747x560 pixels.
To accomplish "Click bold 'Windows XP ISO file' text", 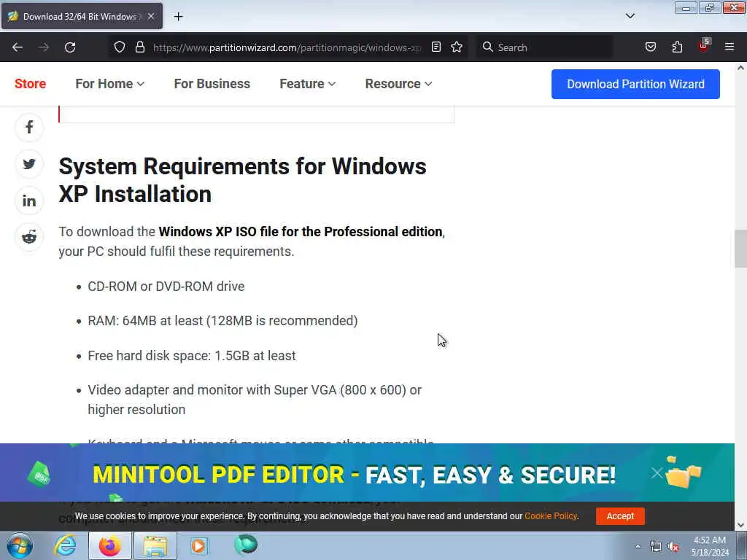I will [x=300, y=231].
